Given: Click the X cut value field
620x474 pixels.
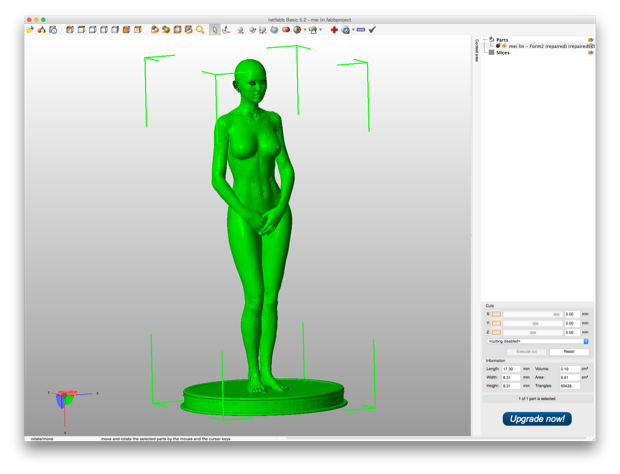Looking at the screenshot, I should pos(572,314).
